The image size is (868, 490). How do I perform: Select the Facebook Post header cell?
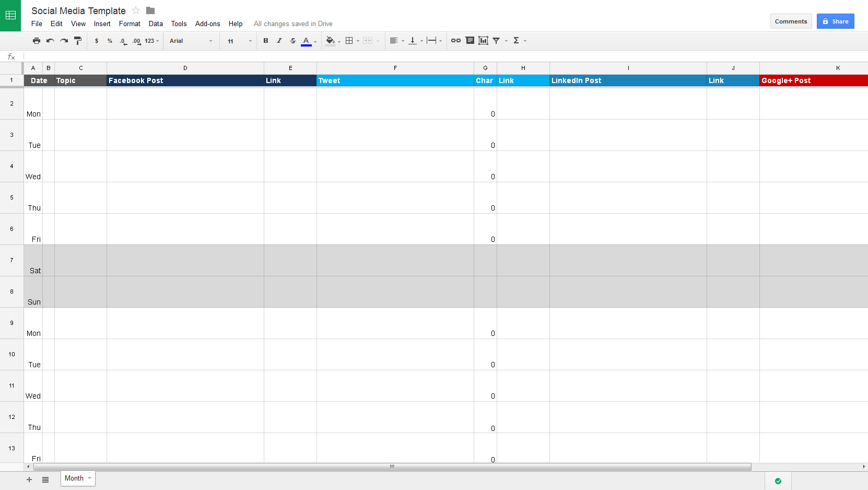[x=185, y=80]
